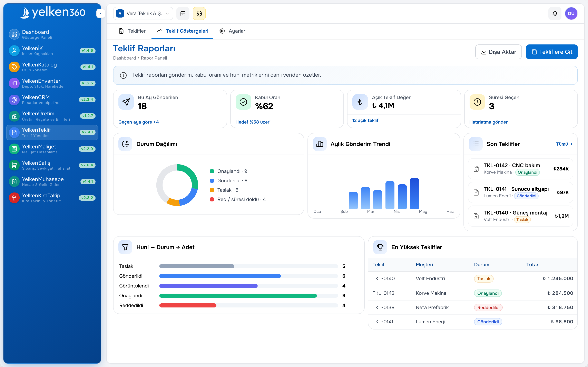The width and height of the screenshot is (588, 367).
Task: Open the Ayarlar tab
Action: pos(232,31)
